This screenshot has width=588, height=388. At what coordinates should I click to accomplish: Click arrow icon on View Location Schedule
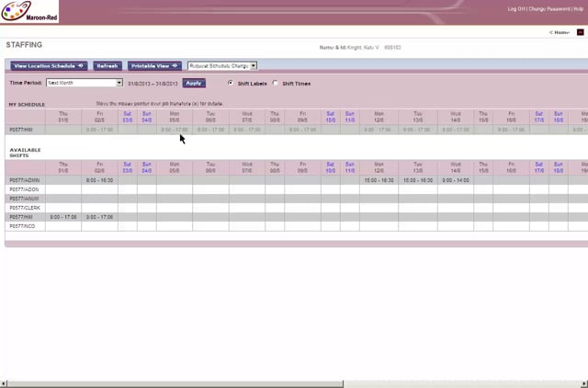(x=82, y=66)
